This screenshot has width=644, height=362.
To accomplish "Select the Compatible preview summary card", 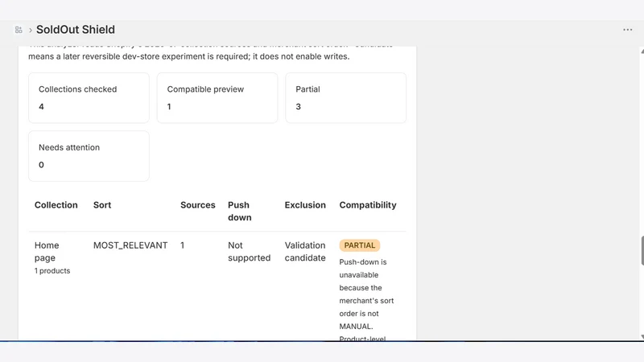I will [217, 98].
